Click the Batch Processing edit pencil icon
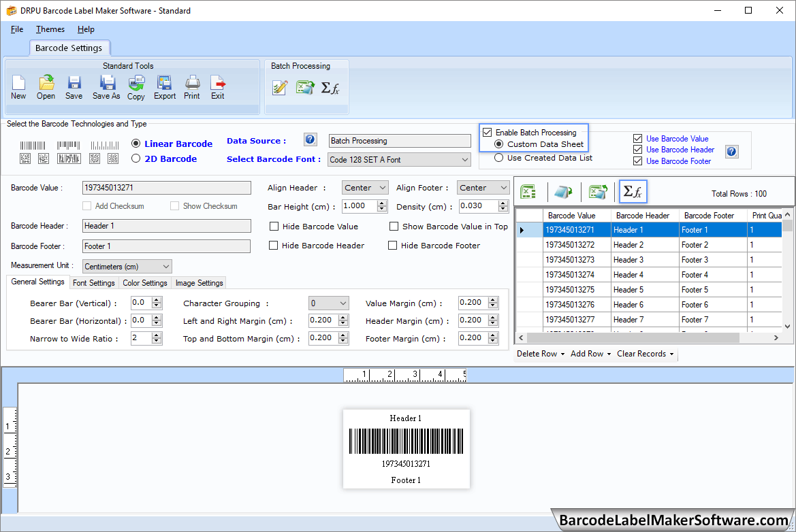Viewport: 796px width, 532px height. coord(280,88)
